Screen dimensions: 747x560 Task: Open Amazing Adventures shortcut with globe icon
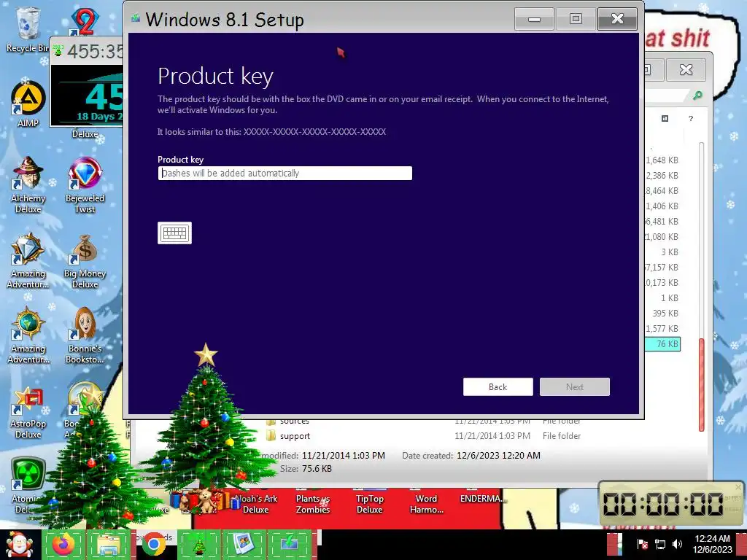click(x=28, y=335)
